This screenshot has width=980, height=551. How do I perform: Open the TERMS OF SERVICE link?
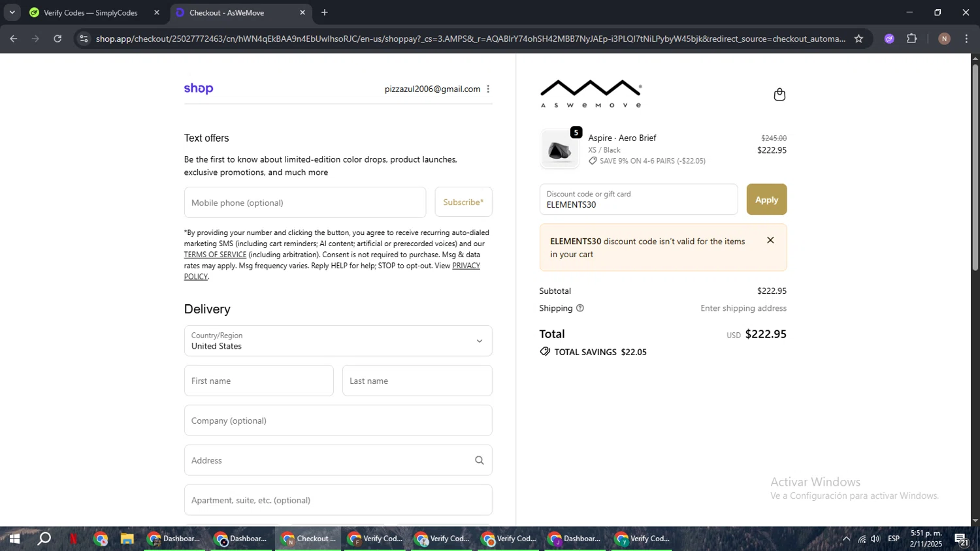coord(215,255)
